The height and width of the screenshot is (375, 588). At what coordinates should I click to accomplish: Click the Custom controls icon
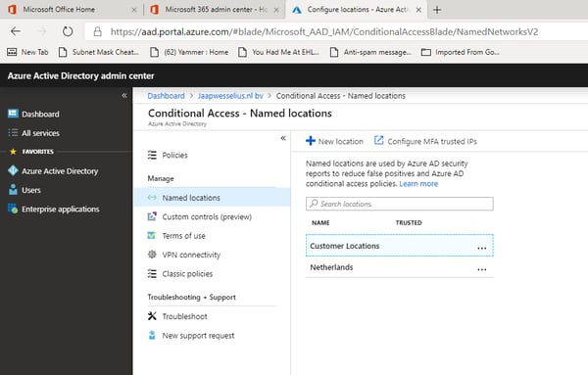[152, 216]
